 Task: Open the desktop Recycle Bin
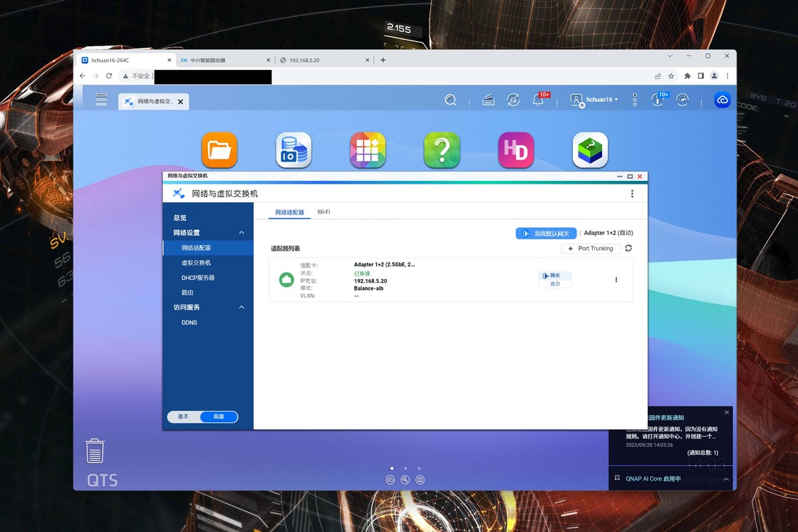(x=95, y=451)
